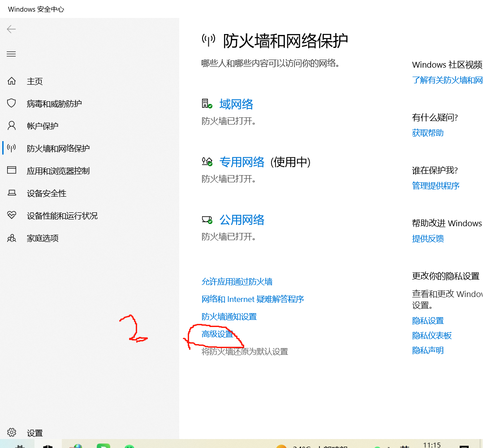Open 了解有关防火墙 community video link
483x448 pixels.
point(447,80)
